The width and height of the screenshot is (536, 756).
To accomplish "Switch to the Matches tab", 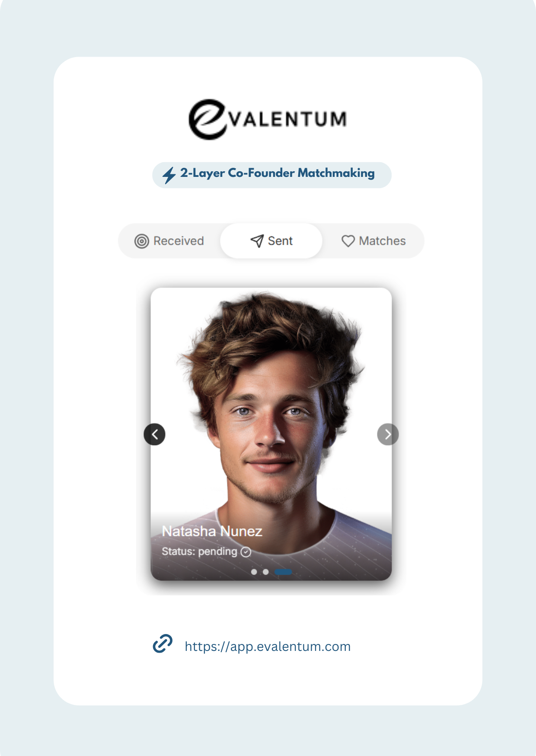I will point(373,241).
